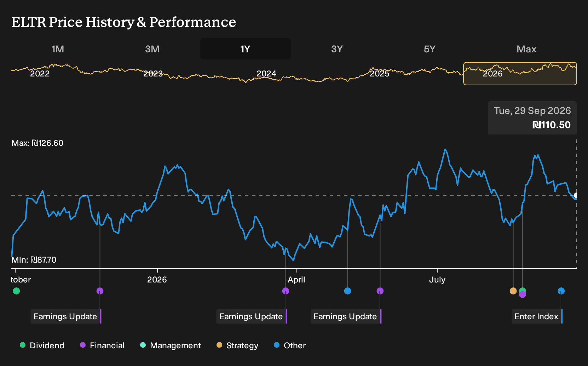Toggle the Dividend legend filter
The height and width of the screenshot is (366, 588).
[x=42, y=345]
